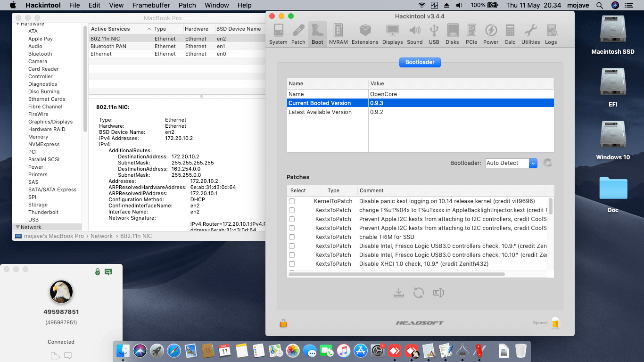
Task: Switch to the NVRAM section icon
Action: pyautogui.click(x=338, y=34)
